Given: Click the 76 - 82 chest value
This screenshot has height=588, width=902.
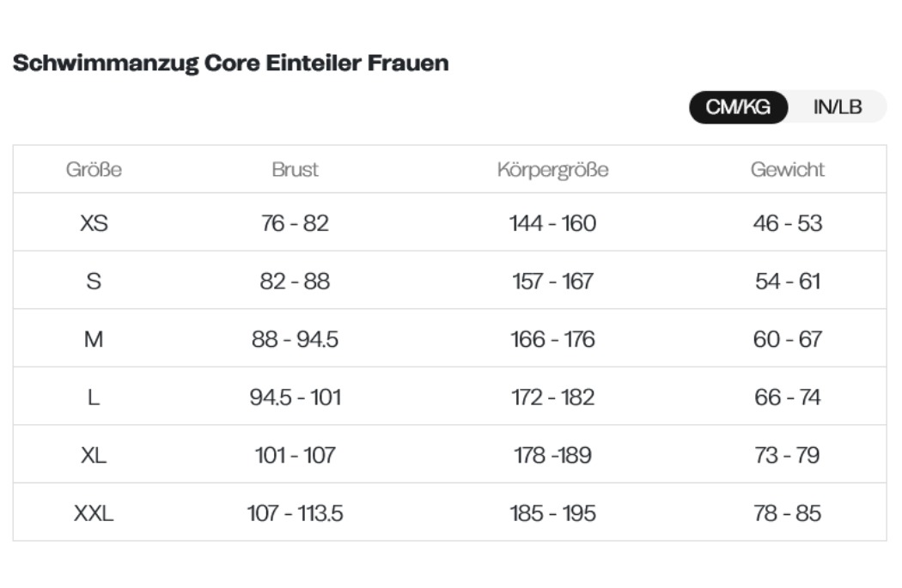Looking at the screenshot, I should (296, 223).
